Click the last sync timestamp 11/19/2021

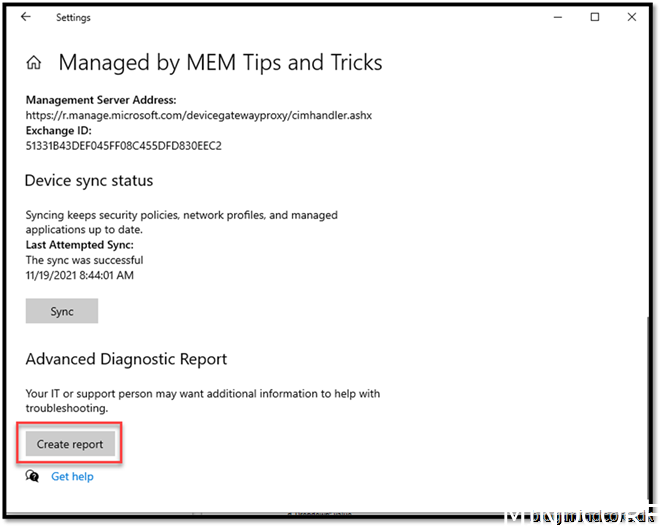[x=79, y=275]
